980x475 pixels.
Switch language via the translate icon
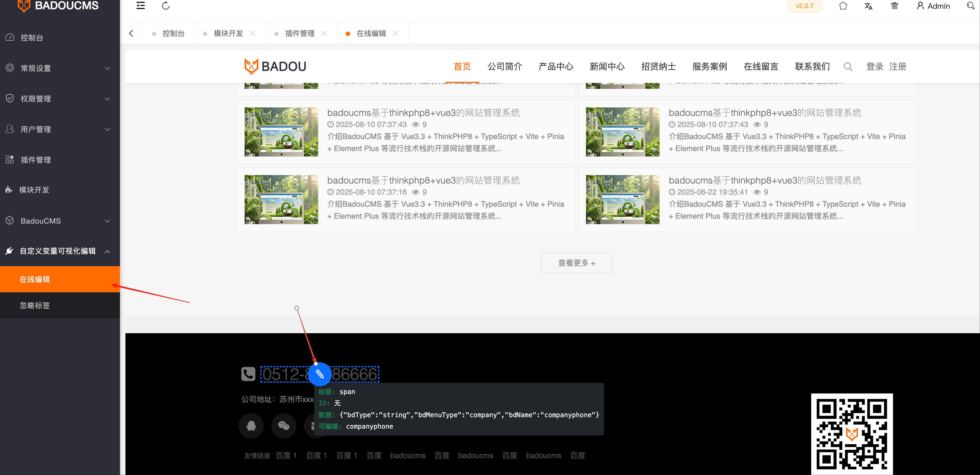coord(868,6)
